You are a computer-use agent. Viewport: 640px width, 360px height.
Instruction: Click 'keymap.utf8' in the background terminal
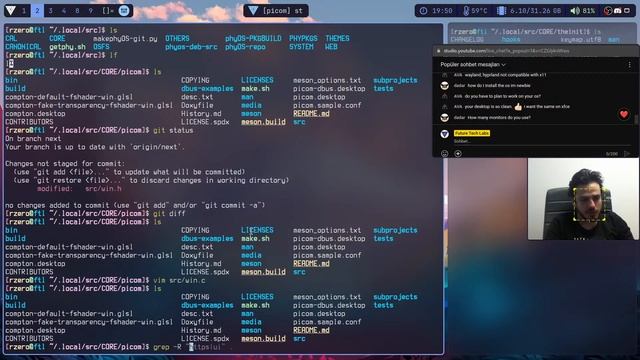(x=581, y=40)
